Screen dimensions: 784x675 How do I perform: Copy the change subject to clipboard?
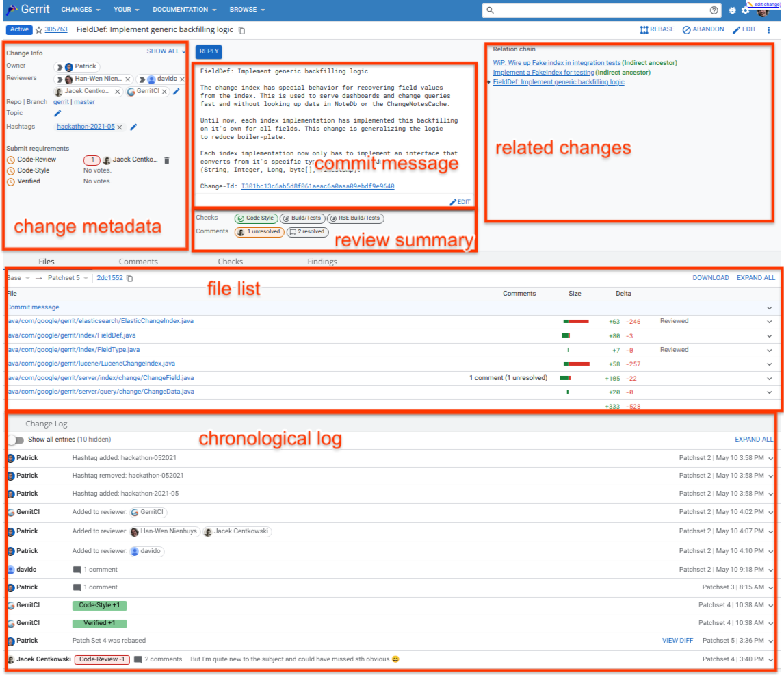(x=241, y=30)
